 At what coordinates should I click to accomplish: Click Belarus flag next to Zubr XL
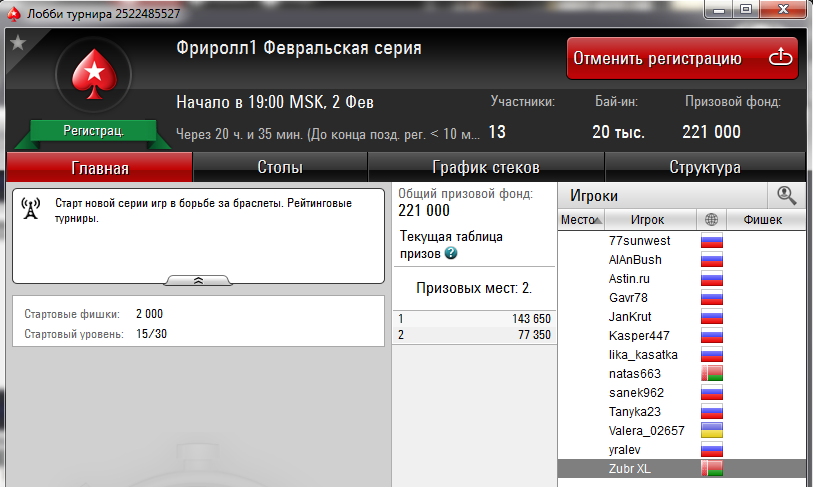712,468
